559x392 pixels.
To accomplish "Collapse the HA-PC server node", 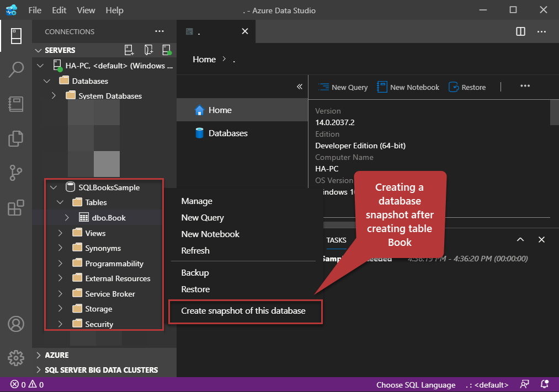I will tap(40, 66).
